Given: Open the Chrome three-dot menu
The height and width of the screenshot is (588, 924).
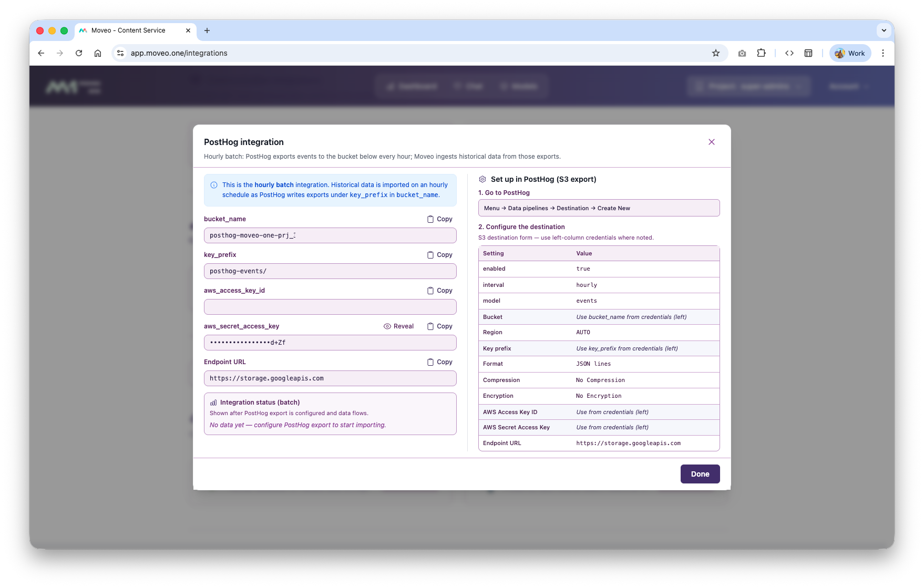Looking at the screenshot, I should [x=883, y=53].
